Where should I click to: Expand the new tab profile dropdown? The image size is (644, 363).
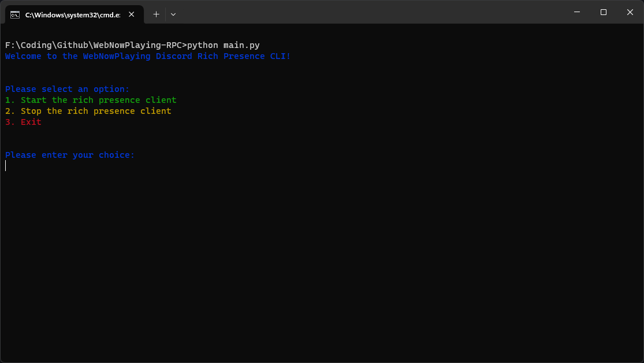(173, 14)
